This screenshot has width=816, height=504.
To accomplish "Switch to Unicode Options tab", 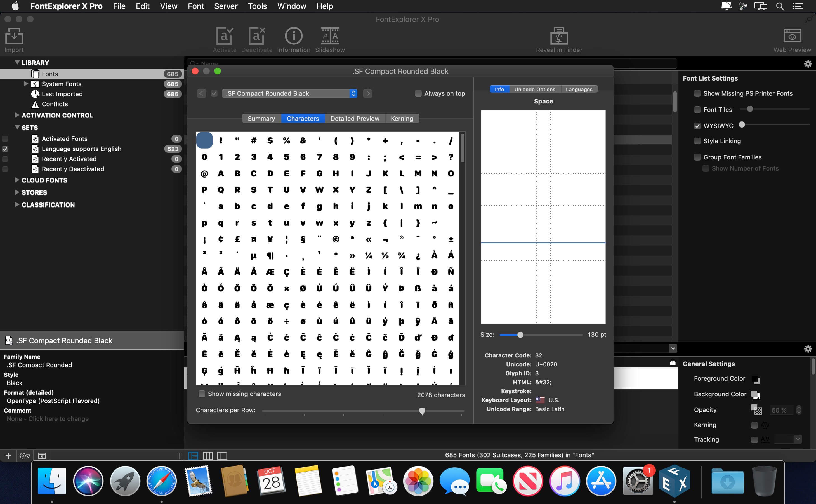I will pyautogui.click(x=534, y=89).
